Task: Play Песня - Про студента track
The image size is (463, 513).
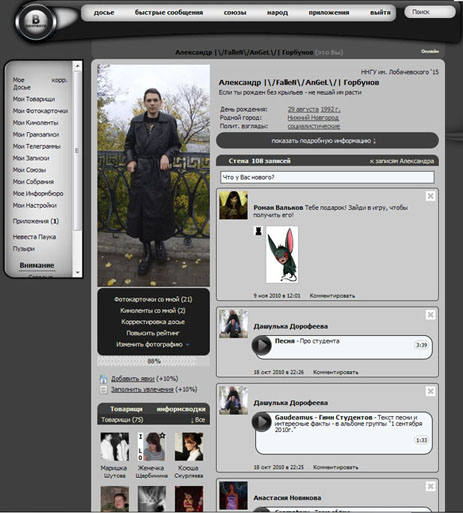Action: click(x=262, y=345)
